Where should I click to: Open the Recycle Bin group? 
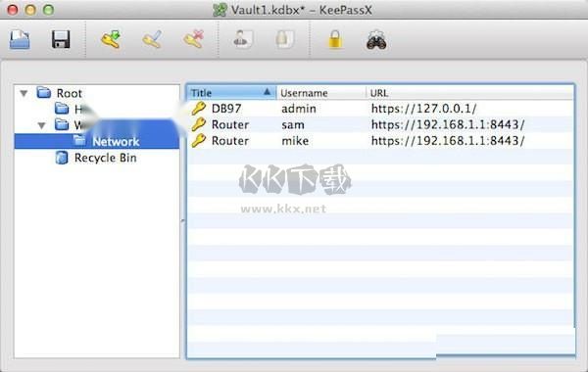pos(106,158)
